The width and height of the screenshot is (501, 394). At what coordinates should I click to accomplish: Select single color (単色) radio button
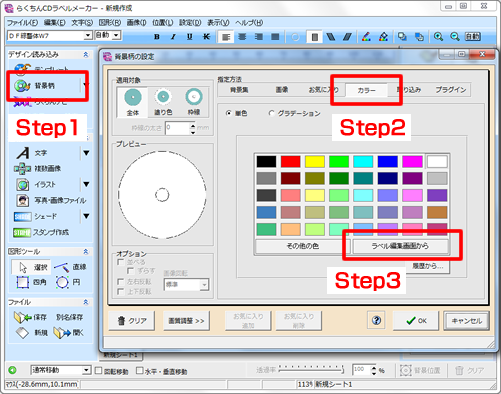pyautogui.click(x=228, y=113)
